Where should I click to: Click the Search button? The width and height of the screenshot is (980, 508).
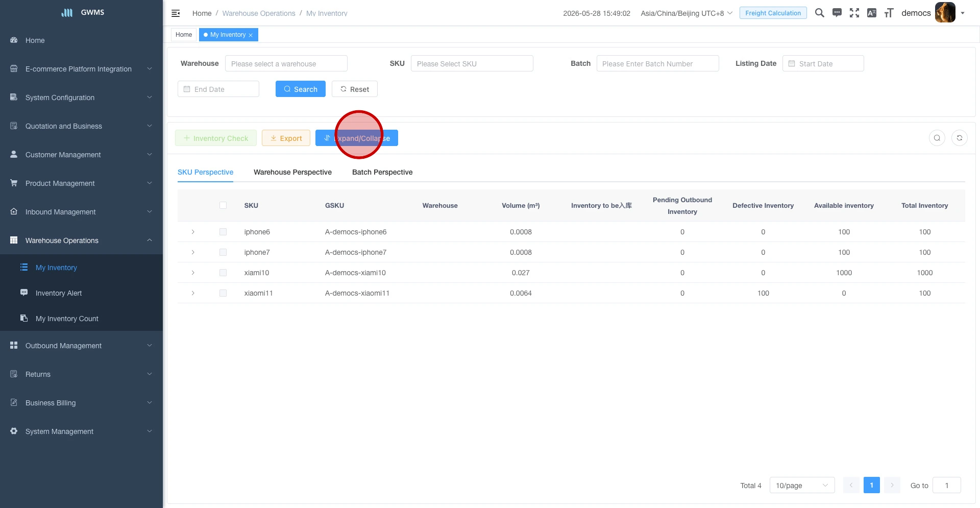click(301, 89)
